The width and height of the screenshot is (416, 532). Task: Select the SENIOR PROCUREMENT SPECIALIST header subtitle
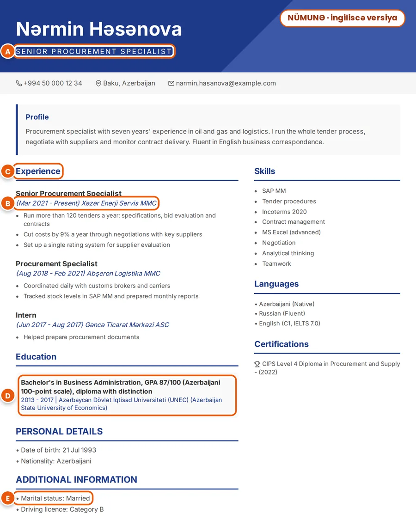[x=94, y=52]
